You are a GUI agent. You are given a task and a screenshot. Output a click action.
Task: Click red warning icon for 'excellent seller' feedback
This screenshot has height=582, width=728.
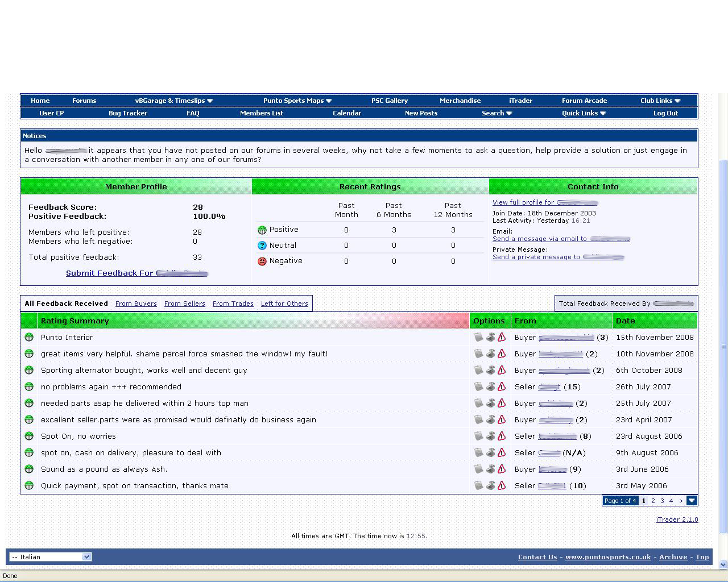(502, 419)
